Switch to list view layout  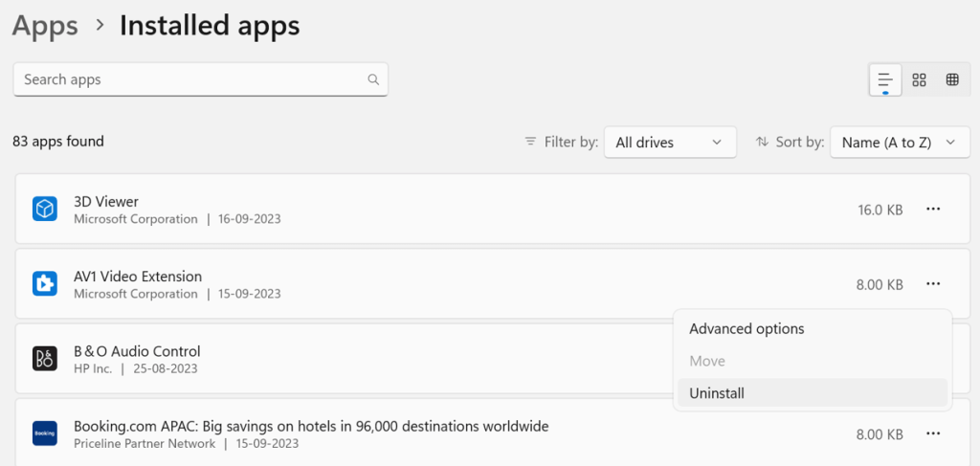point(885,80)
